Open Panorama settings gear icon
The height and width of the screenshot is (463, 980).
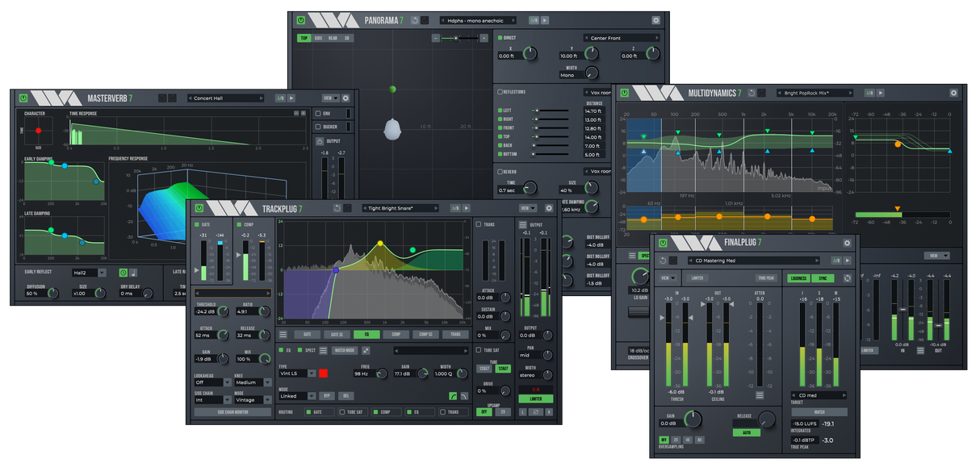coord(655,19)
